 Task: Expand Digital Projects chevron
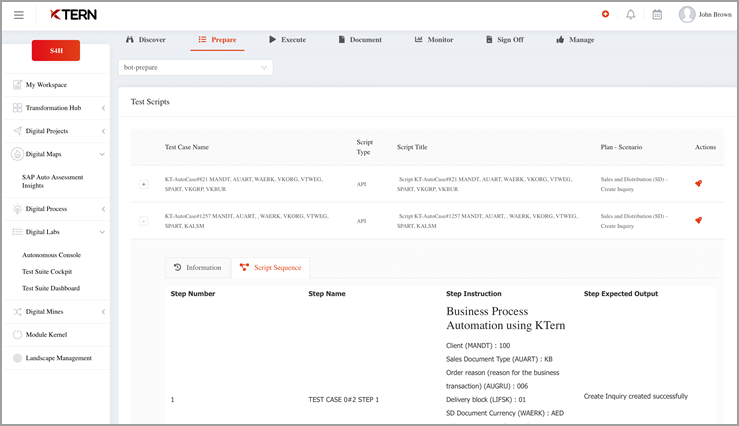click(x=103, y=131)
